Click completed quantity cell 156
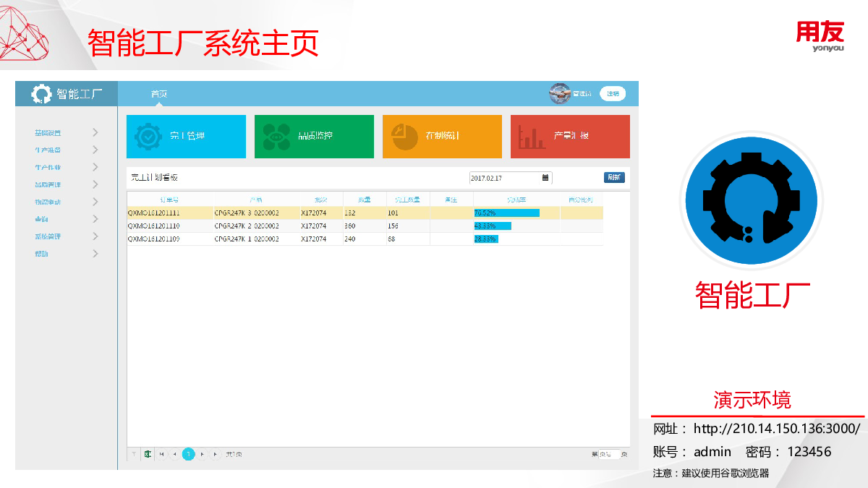868x488 pixels. 393,226
